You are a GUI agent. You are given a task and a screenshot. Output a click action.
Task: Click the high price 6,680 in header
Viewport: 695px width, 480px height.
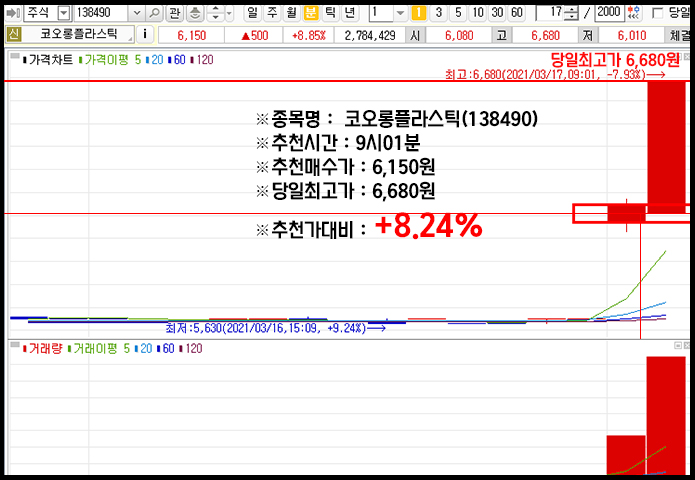coord(545,35)
